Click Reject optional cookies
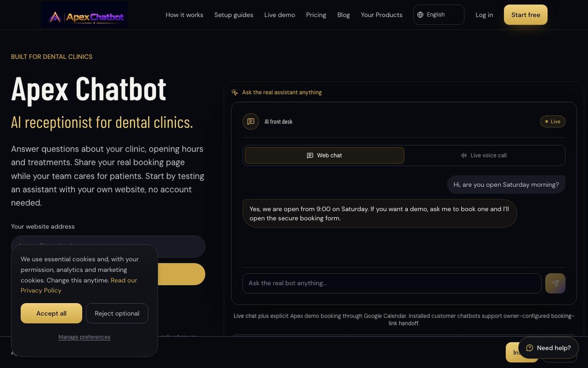The image size is (588, 368). 117,313
